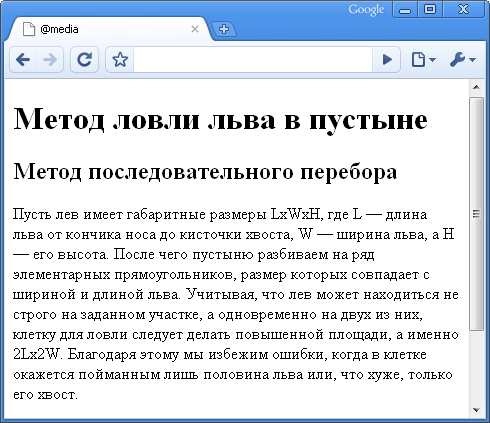Open the page menu dropdown
490x423 pixels.
(423, 60)
